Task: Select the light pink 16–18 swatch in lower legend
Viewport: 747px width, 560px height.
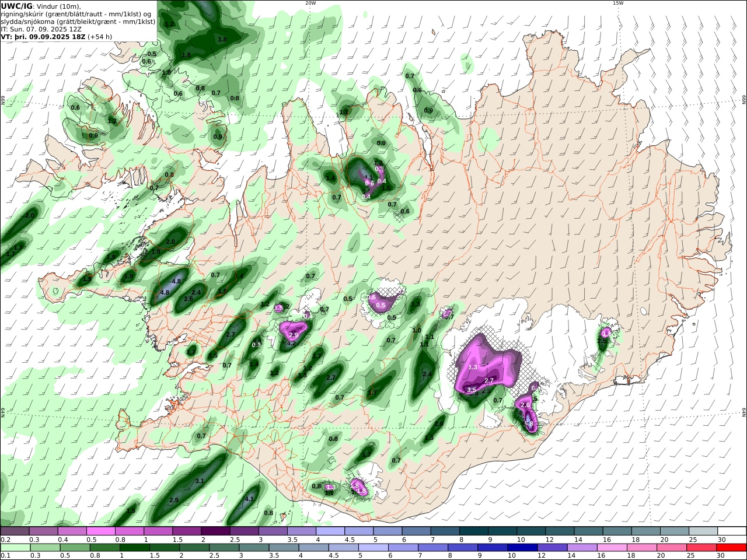Action: [611, 547]
